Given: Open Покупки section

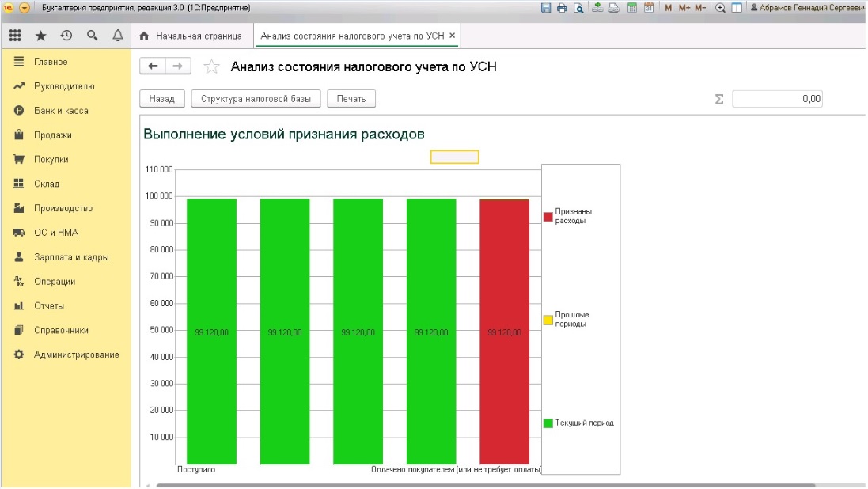Looking at the screenshot, I should (x=66, y=159).
